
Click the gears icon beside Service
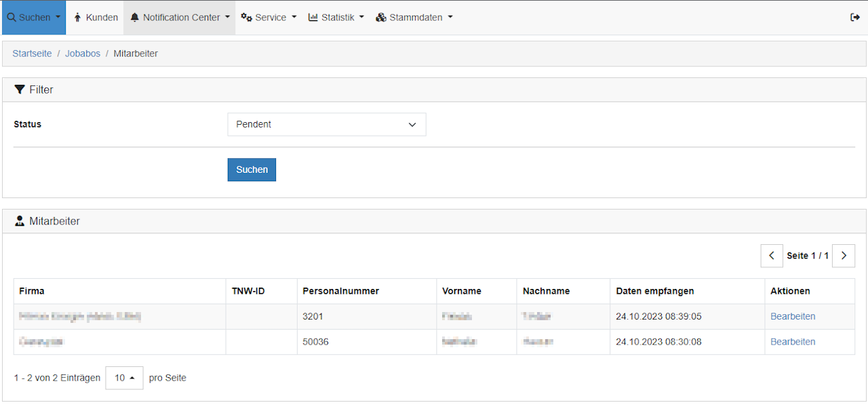click(247, 18)
